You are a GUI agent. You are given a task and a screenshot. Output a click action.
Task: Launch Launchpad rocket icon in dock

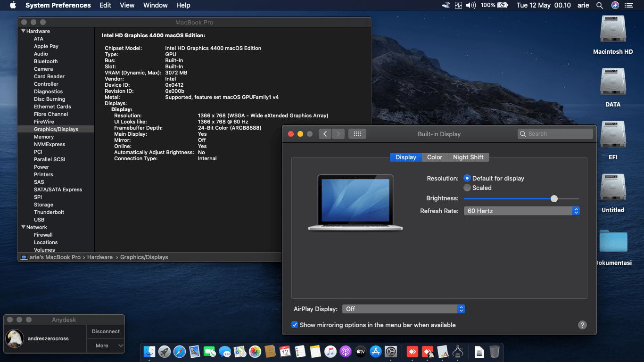pos(165,352)
